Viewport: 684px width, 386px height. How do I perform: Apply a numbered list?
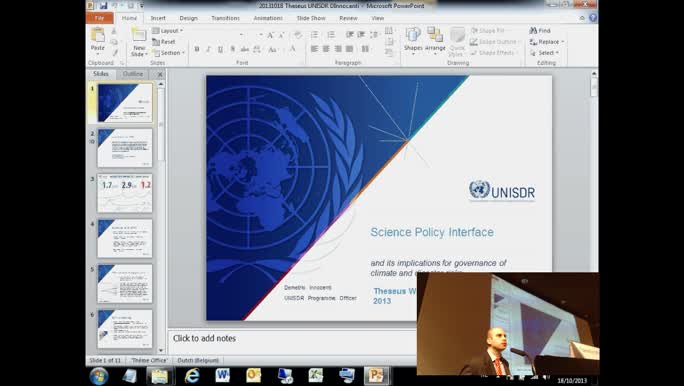click(x=332, y=35)
